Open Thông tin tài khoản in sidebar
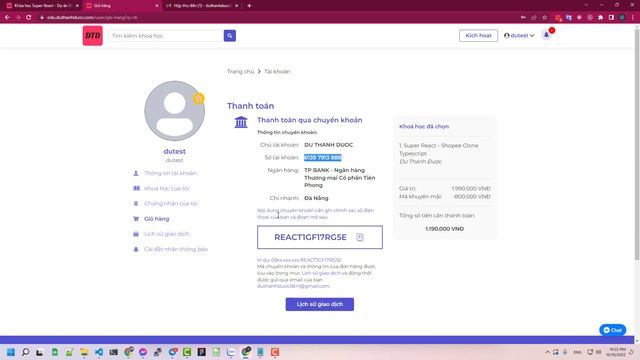This screenshot has width=640, height=360. coord(170,173)
